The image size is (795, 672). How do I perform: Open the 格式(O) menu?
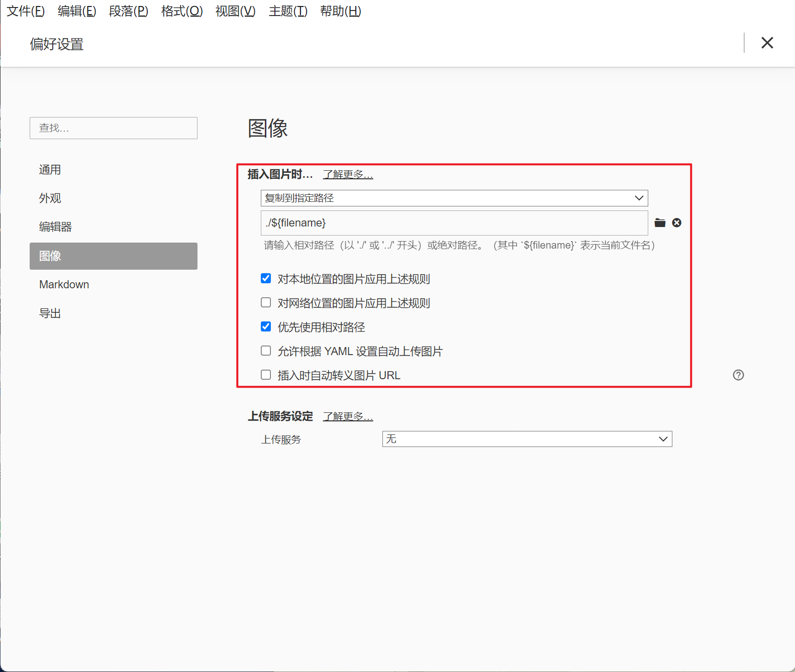(x=182, y=11)
